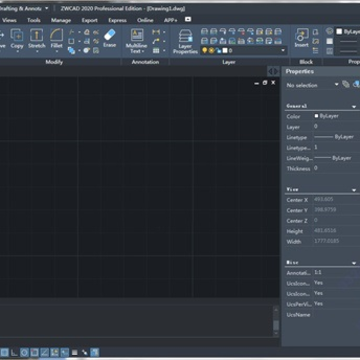The width and height of the screenshot is (360, 360).
Task: Open the Views ribbon tab
Action: pos(9,20)
